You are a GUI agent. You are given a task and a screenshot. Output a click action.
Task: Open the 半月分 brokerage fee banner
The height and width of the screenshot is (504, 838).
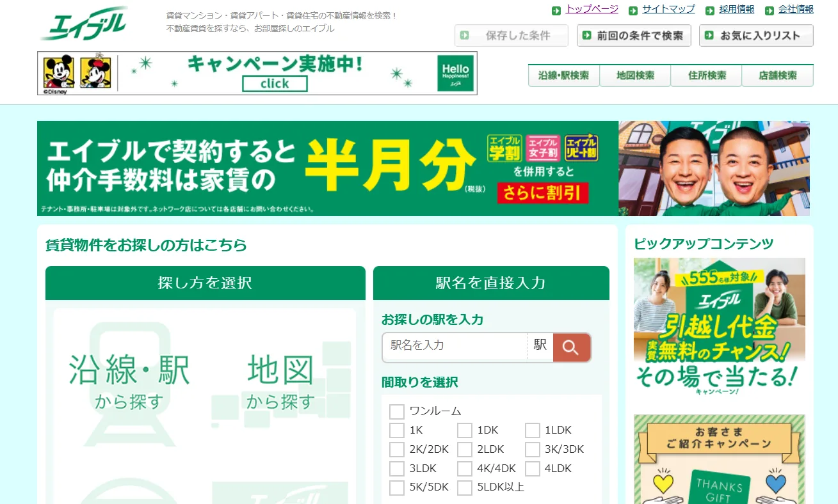(x=423, y=168)
